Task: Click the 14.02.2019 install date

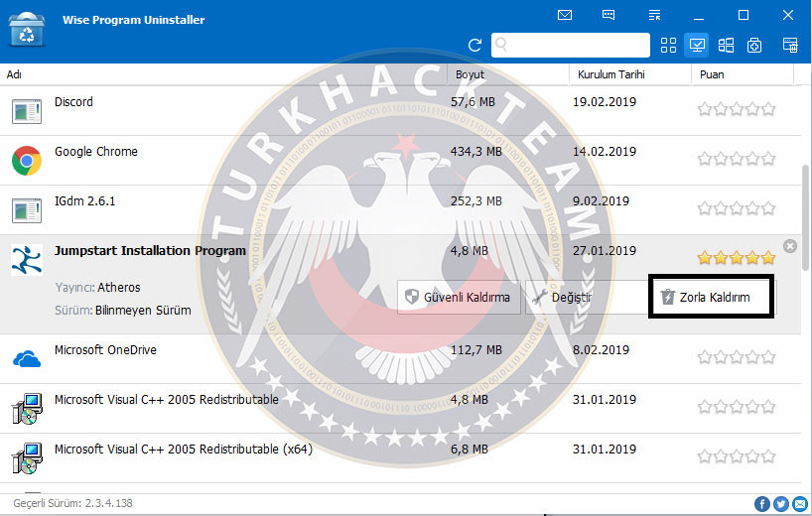Action: coord(604,151)
